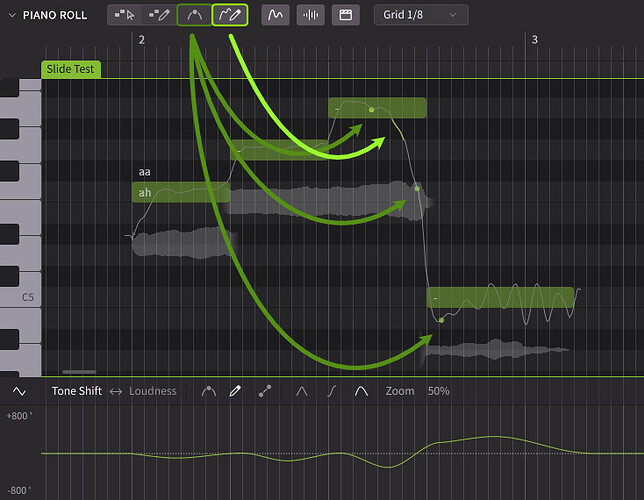Select the 'ah' note block
The width and height of the screenshot is (644, 500).
181,192
